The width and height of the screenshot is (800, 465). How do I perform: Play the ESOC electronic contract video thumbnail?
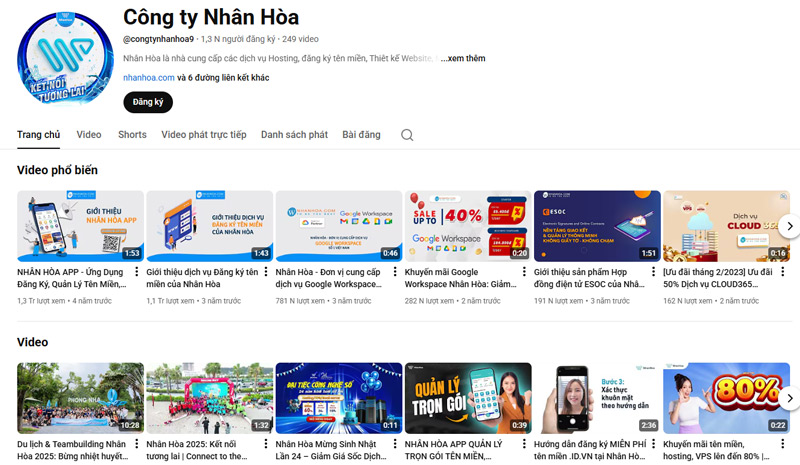click(x=597, y=226)
